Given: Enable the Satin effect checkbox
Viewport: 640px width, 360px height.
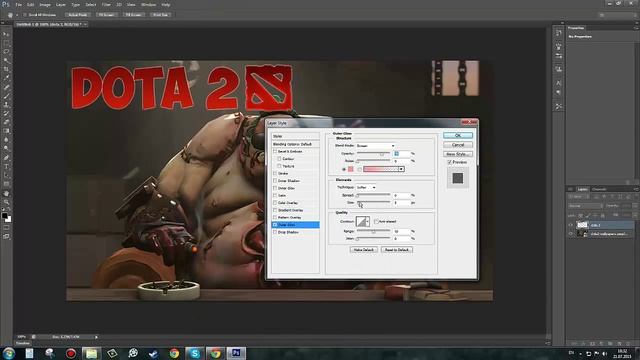Looking at the screenshot, I should 275,196.
